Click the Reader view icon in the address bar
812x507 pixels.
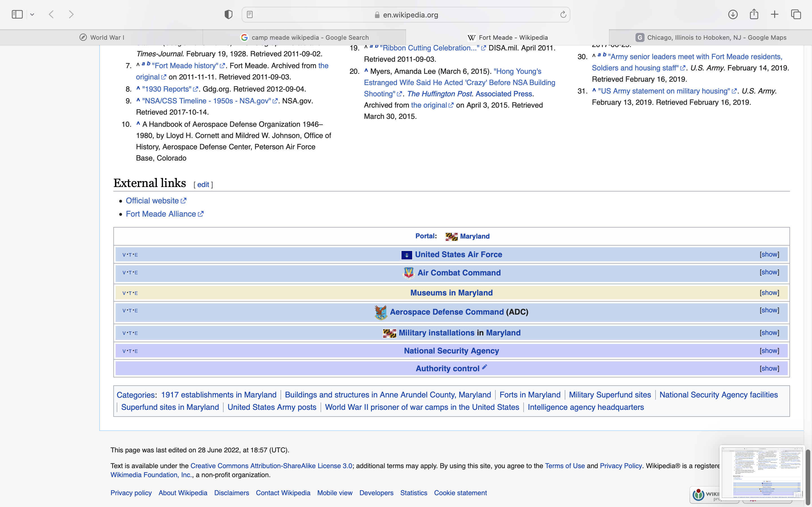coord(250,14)
